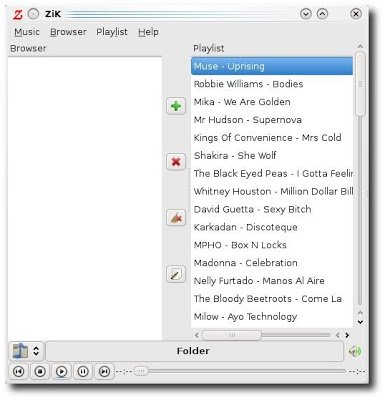This screenshot has height=400, width=385.
Task: Open the Help menu
Action: (148, 32)
